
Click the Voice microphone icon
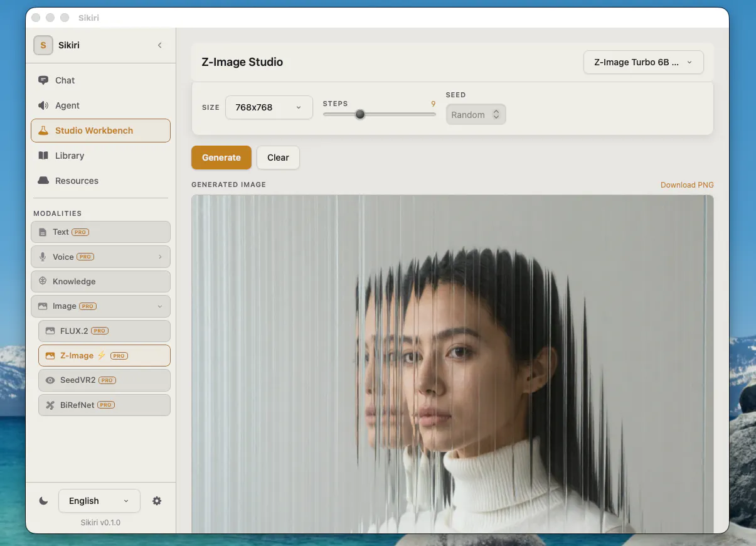[x=43, y=257]
